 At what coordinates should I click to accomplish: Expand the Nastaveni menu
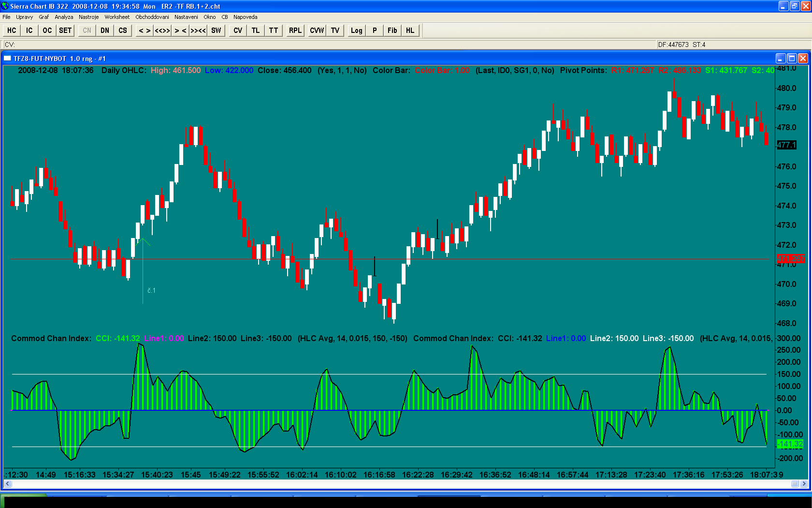coord(186,17)
